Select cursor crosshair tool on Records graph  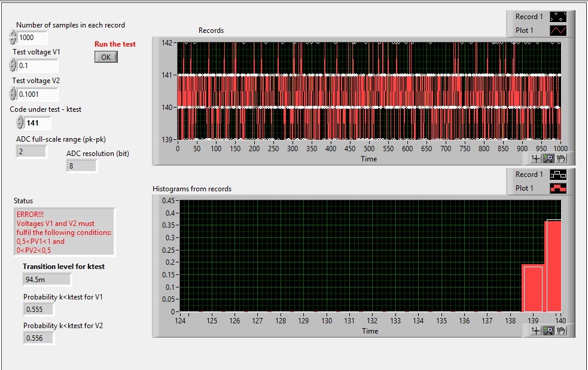point(535,159)
